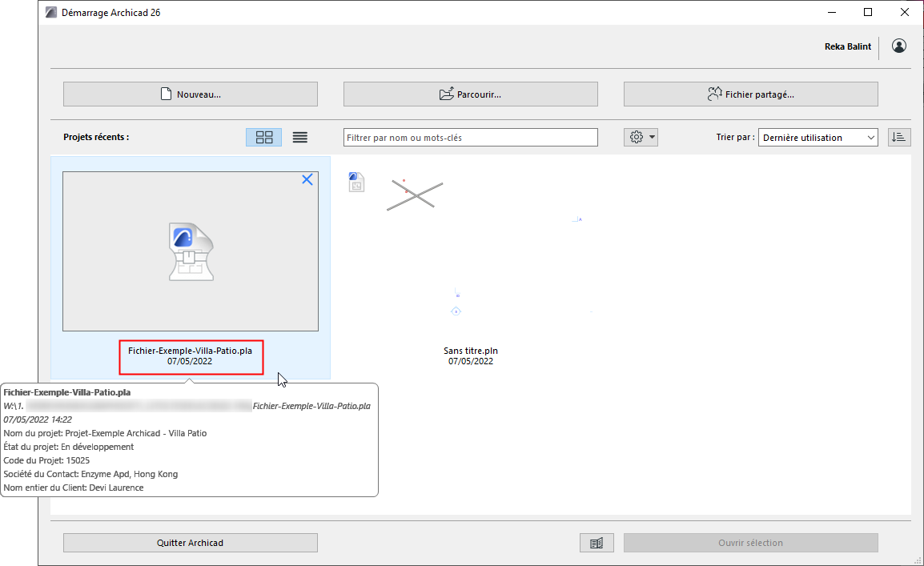Click the Sans titre.pln file name

471,351
